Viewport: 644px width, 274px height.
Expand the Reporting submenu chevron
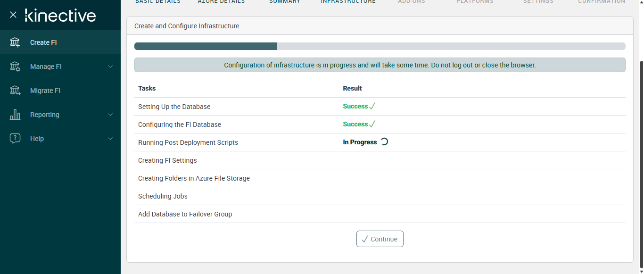pyautogui.click(x=110, y=115)
